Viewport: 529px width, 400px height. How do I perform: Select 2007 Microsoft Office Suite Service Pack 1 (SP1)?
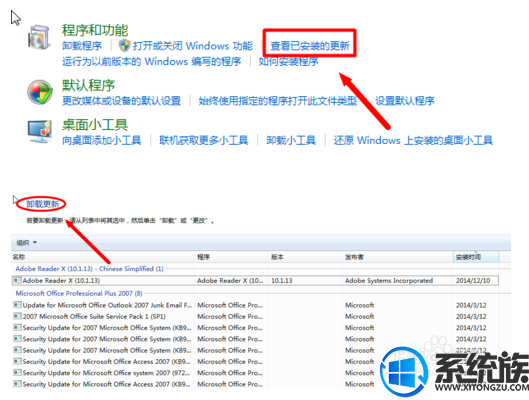(x=255, y=316)
